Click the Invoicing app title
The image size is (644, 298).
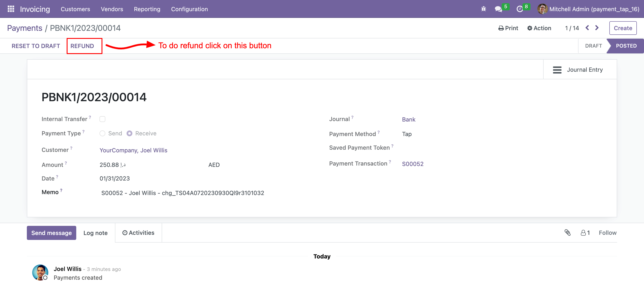point(35,9)
